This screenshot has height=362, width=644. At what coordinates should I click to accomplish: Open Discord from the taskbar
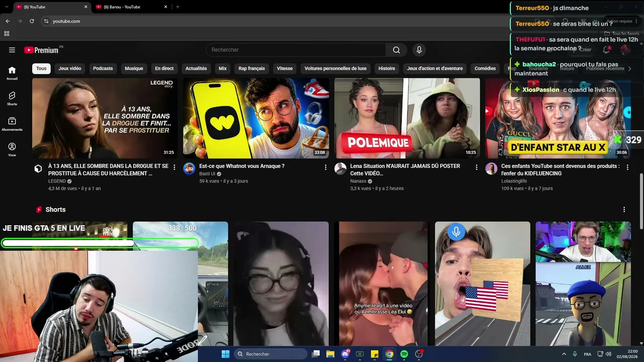pos(345,354)
